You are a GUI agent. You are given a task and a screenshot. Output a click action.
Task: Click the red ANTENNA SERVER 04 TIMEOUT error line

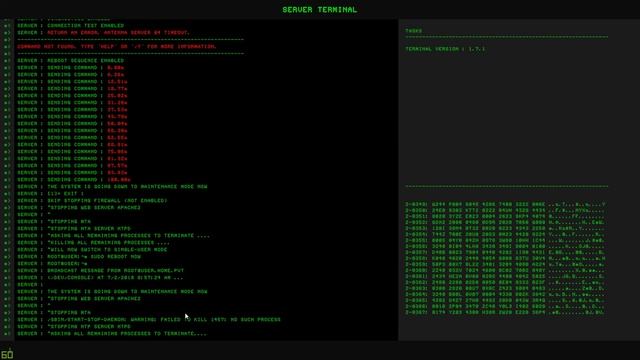point(103,32)
